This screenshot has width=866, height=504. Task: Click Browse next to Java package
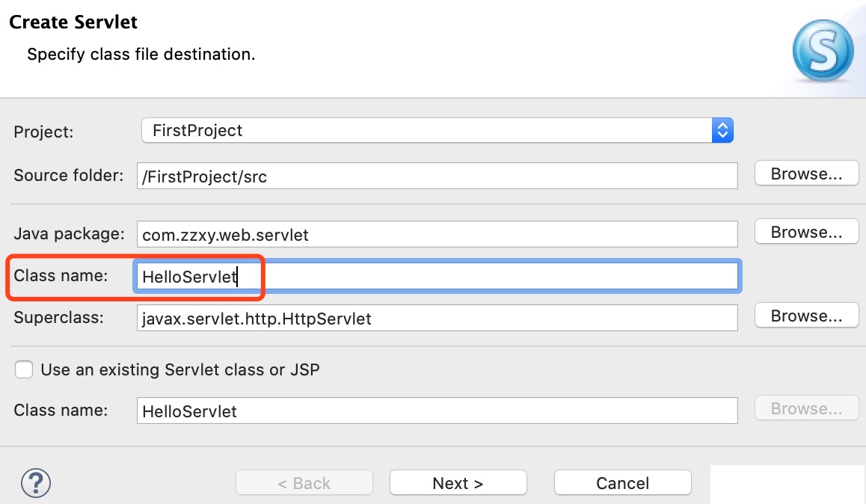[806, 232]
